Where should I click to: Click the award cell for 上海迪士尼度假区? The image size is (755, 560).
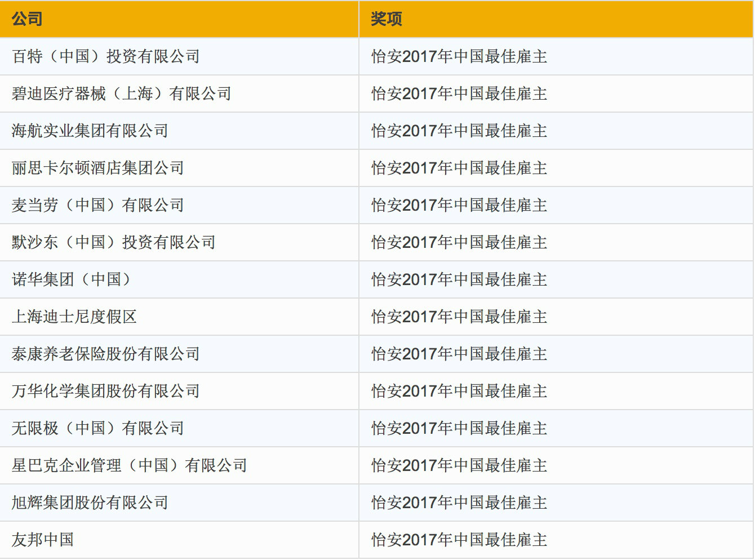(459, 317)
